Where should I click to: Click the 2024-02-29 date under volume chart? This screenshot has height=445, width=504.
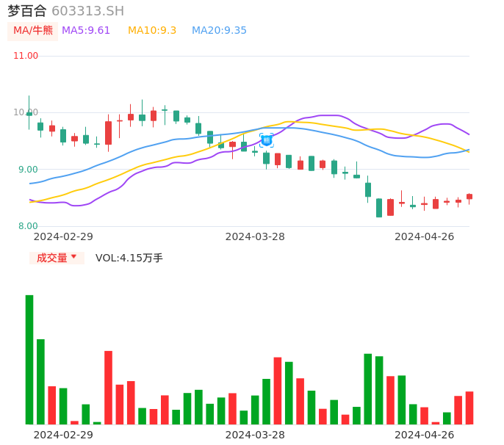click(x=63, y=435)
